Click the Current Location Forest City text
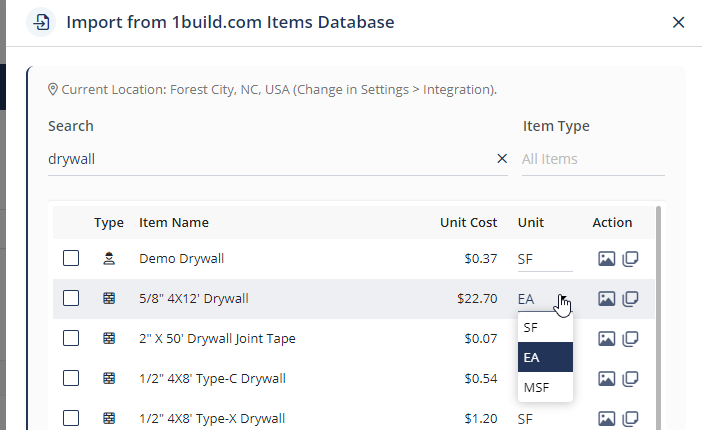702x430 pixels. [279, 90]
